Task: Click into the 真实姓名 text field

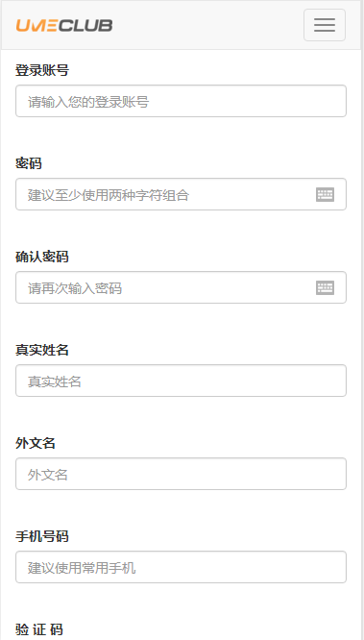Action: [x=181, y=381]
